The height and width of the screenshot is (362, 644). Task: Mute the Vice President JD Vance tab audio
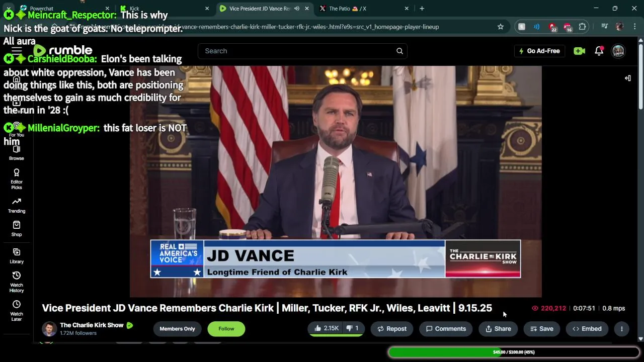(x=297, y=9)
